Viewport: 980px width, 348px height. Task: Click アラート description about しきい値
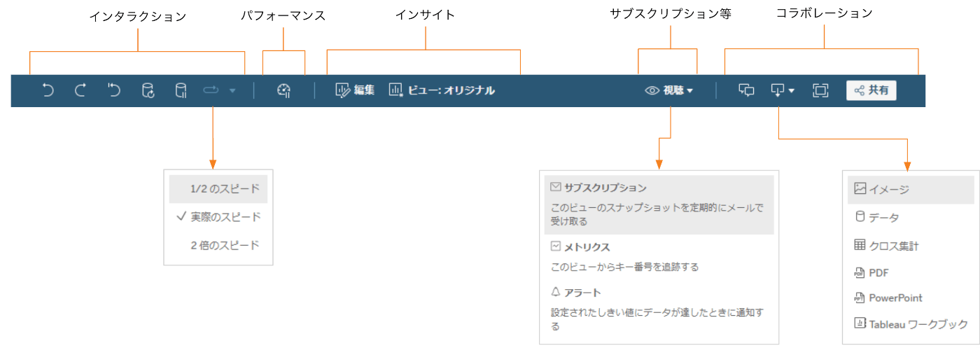coord(657,319)
